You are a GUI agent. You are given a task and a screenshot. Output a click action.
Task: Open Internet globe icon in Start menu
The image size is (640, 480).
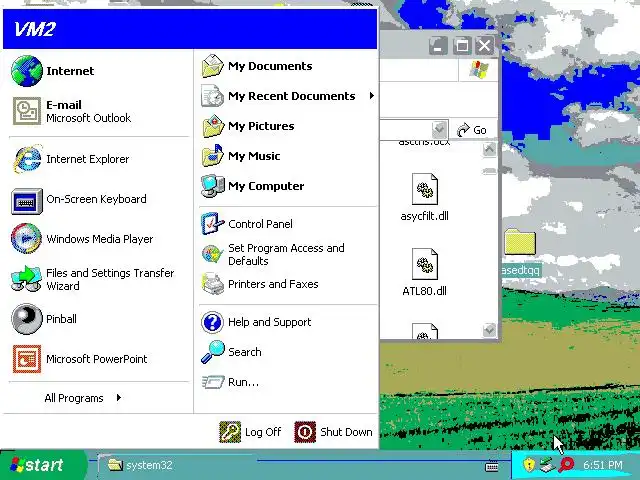[x=27, y=71]
